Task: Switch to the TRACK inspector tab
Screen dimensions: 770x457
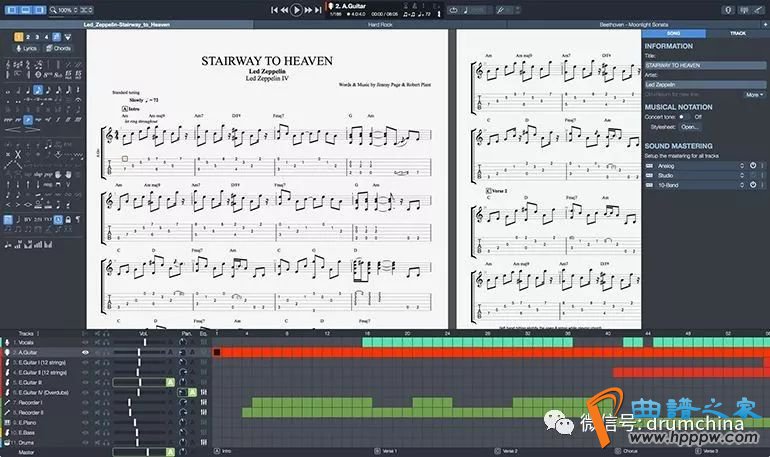Action: pyautogui.click(x=737, y=33)
